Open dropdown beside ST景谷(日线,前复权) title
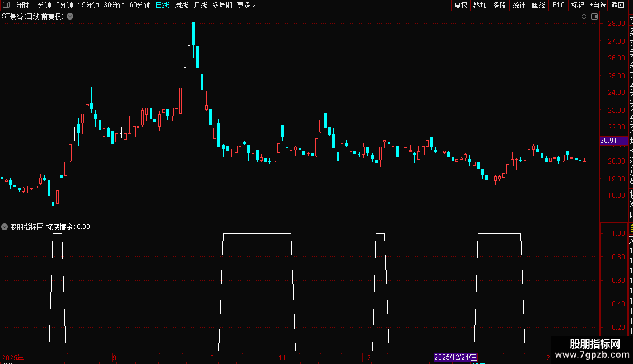 click(70, 17)
